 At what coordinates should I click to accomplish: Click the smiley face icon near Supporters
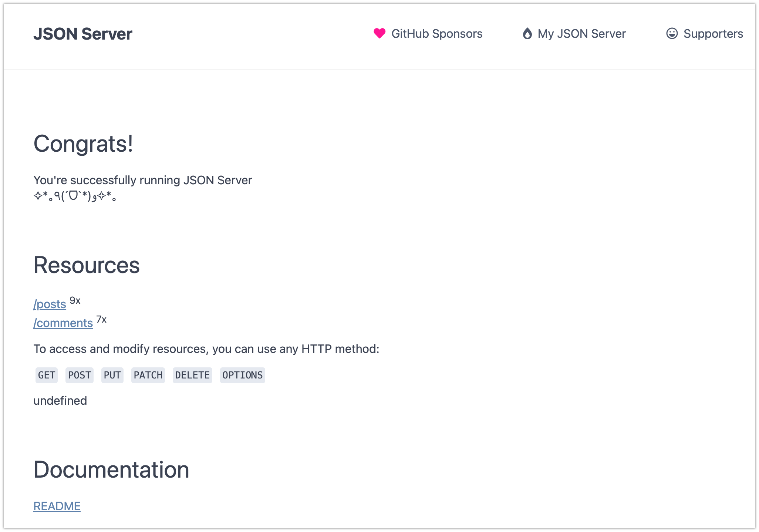coord(671,33)
